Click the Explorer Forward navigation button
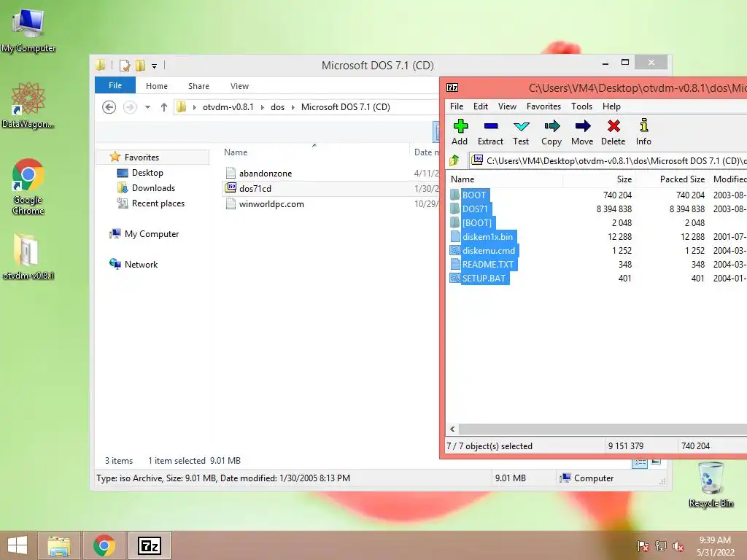The height and width of the screenshot is (560, 747). (130, 107)
